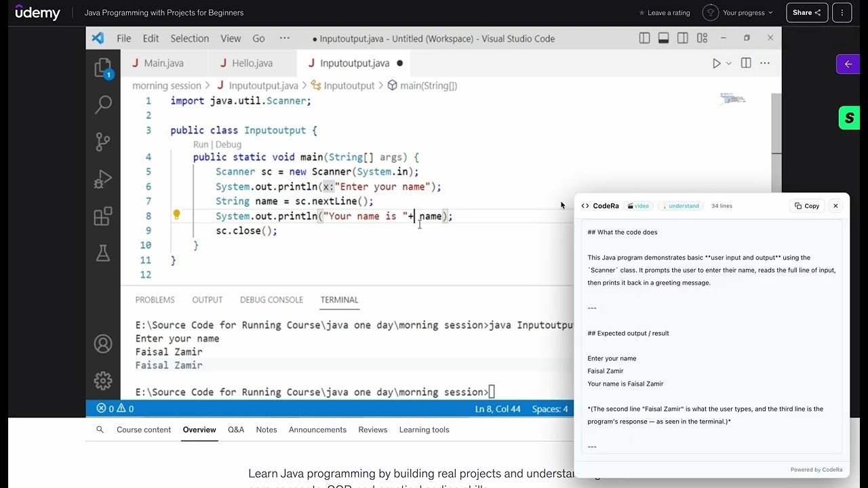The height and width of the screenshot is (488, 868).
Task: Search course content with magnifier icon
Action: (x=100, y=430)
